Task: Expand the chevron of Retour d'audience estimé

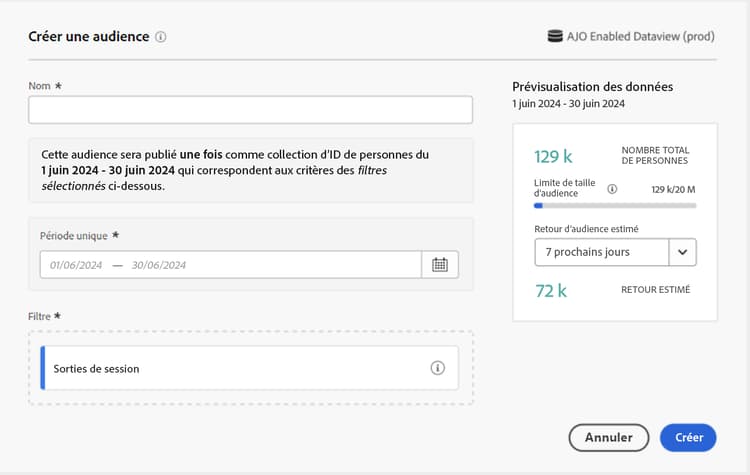Action: [682, 252]
